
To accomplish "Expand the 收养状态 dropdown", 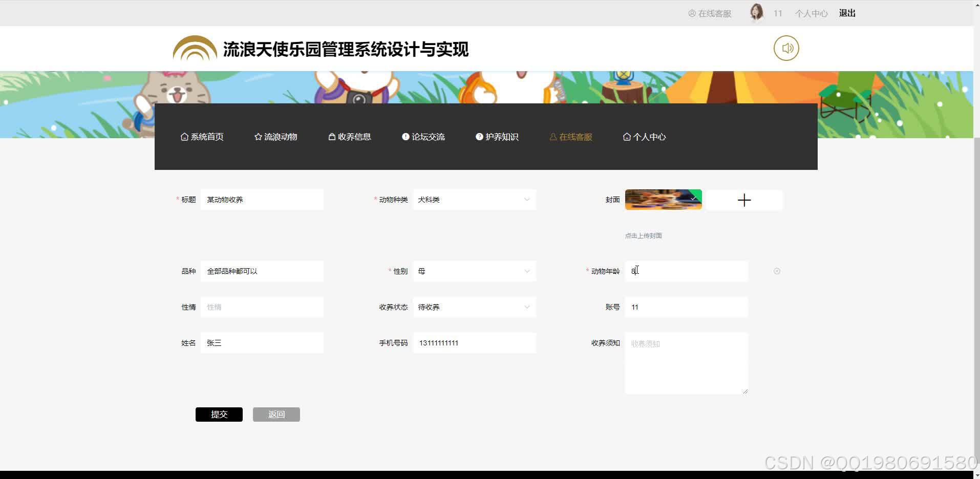I will coord(526,307).
